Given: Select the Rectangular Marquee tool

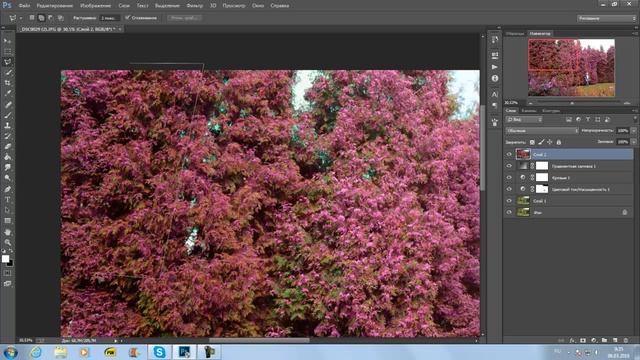Looking at the screenshot, I should 7,51.
